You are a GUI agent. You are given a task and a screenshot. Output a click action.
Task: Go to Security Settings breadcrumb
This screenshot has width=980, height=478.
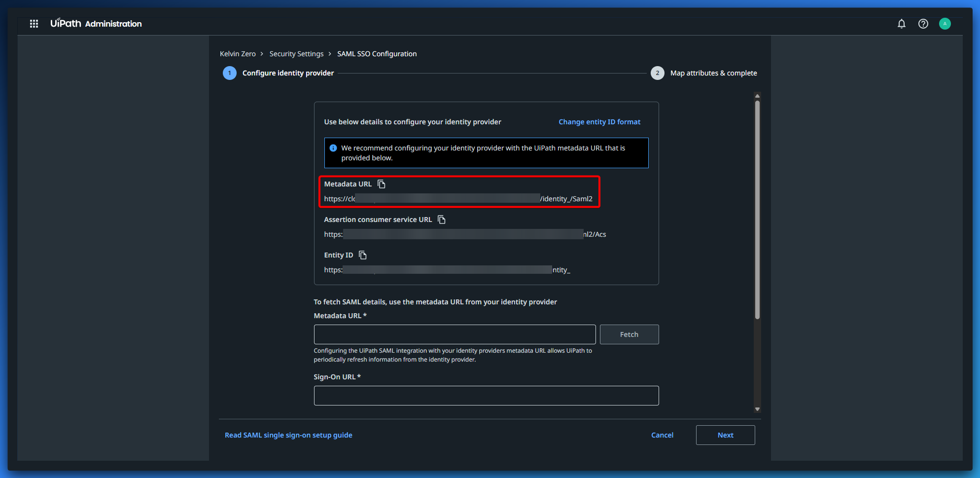pos(296,54)
